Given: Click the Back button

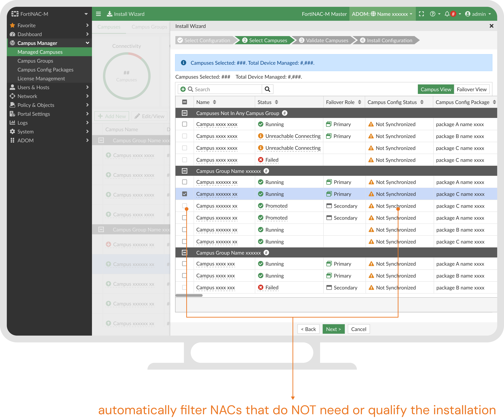Looking at the screenshot, I should pyautogui.click(x=308, y=329).
